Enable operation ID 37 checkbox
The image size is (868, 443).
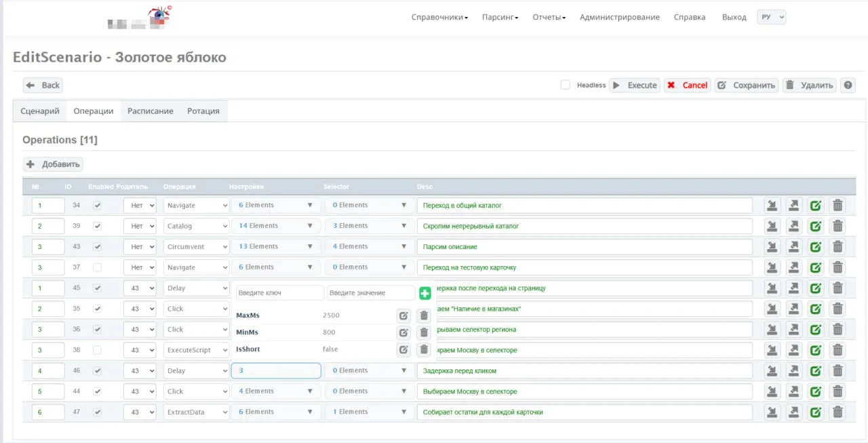[x=97, y=267]
